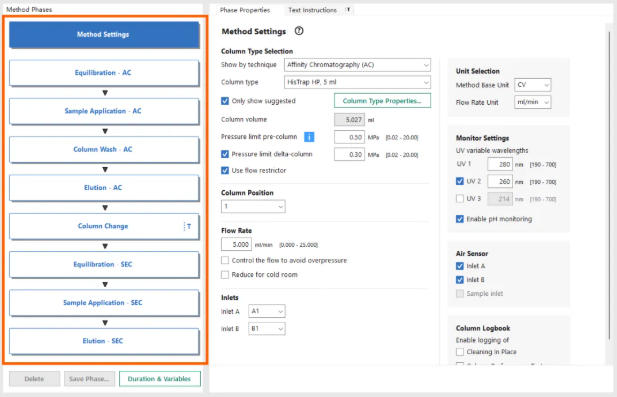
Task: Uncheck the UV 2 wavelength checkbox
Action: [460, 181]
